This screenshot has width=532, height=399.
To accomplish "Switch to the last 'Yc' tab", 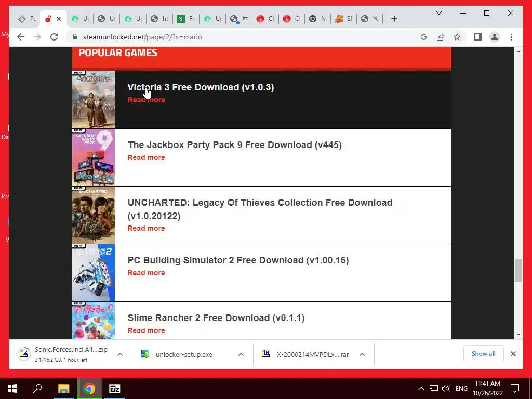I will pyautogui.click(x=370, y=19).
